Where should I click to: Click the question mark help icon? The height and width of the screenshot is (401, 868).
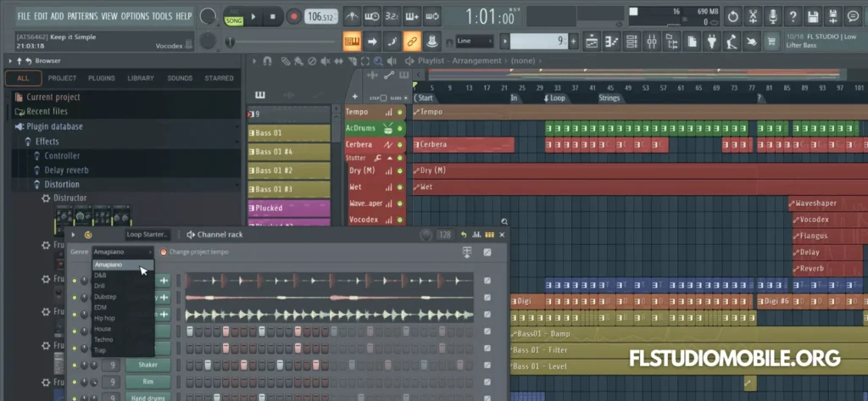[x=793, y=17]
